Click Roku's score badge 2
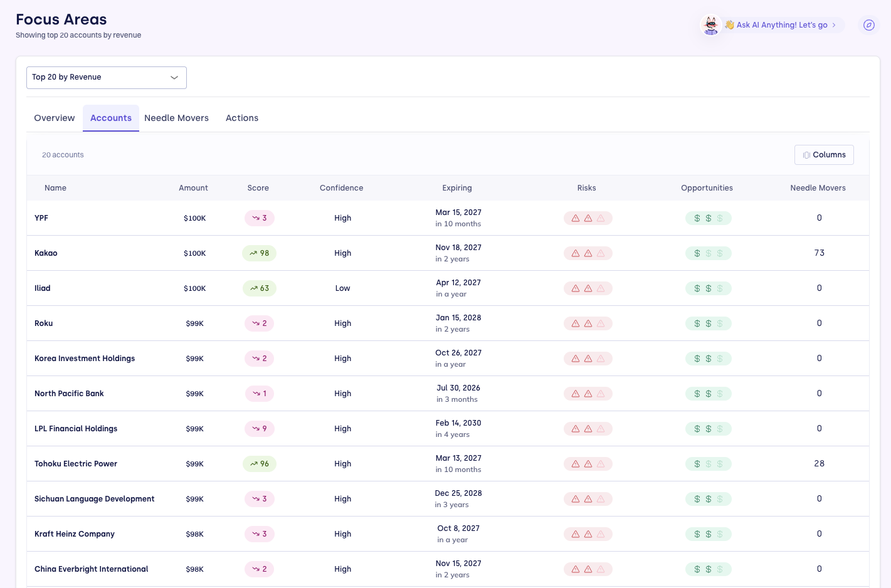891x588 pixels. tap(259, 323)
